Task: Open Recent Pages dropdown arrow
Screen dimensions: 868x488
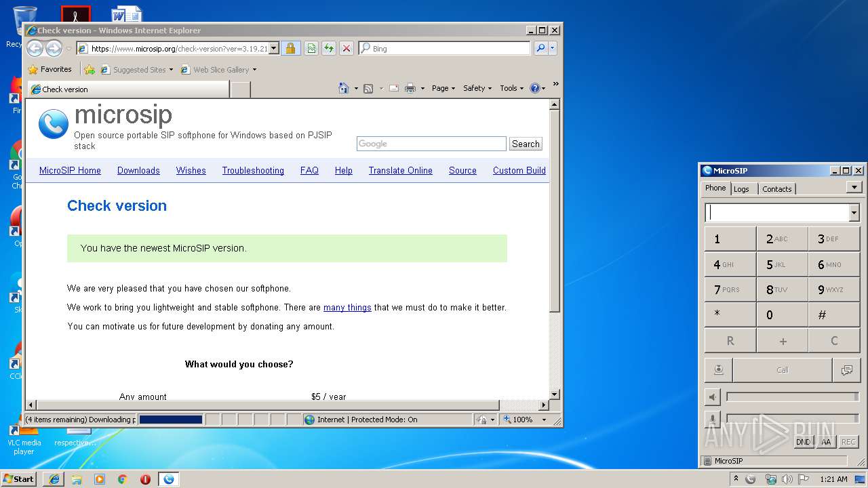Action: click(x=68, y=49)
